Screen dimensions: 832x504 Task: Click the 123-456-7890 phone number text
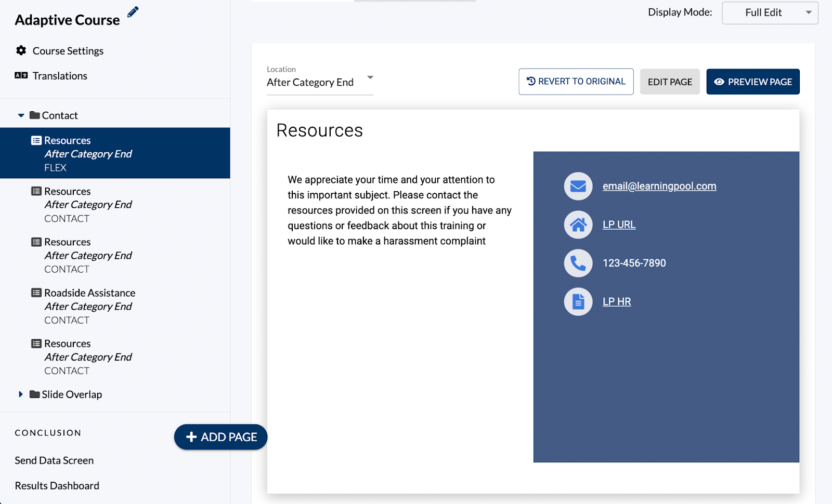[634, 263]
